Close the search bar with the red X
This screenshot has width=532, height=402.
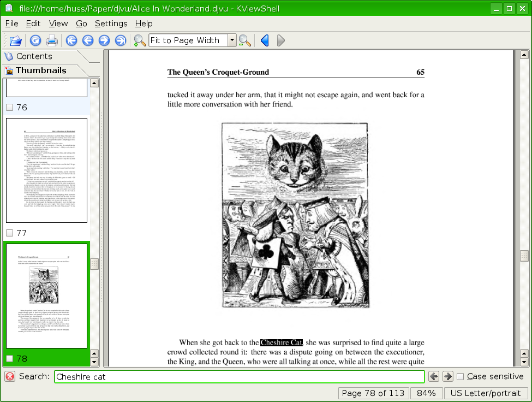[10, 376]
